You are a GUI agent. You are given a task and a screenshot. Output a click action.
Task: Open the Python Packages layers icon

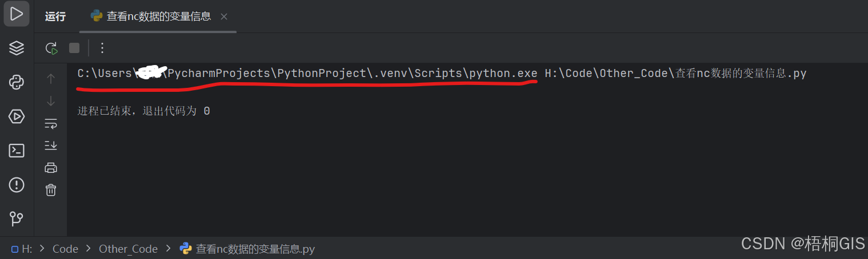[17, 48]
